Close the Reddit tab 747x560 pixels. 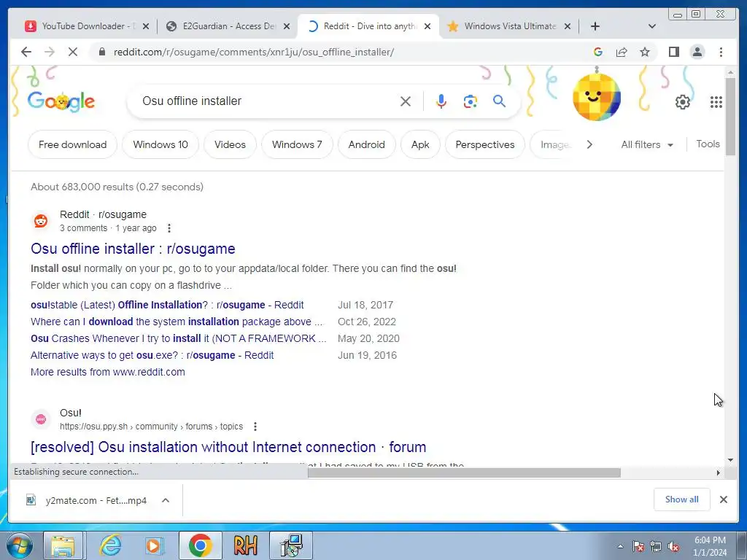(427, 27)
